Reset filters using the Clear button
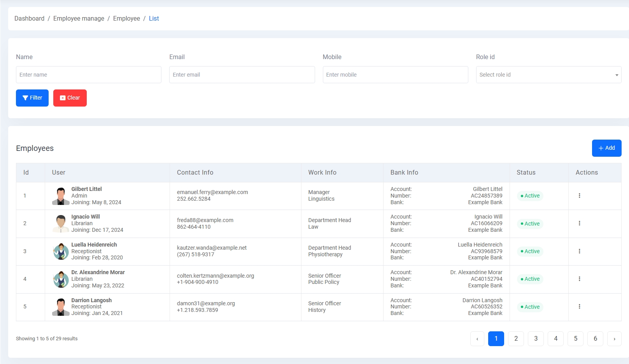Image resolution: width=629 pixels, height=364 pixels. click(x=70, y=98)
